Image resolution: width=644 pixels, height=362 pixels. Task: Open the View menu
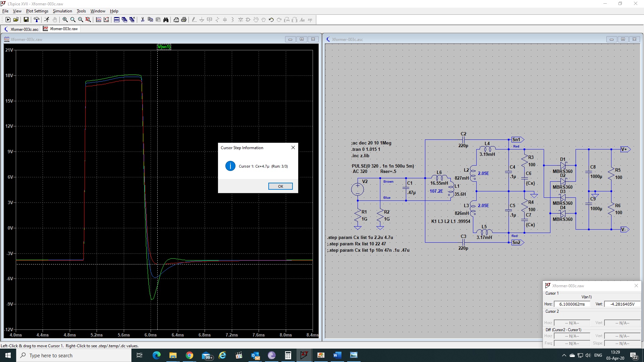17,11
